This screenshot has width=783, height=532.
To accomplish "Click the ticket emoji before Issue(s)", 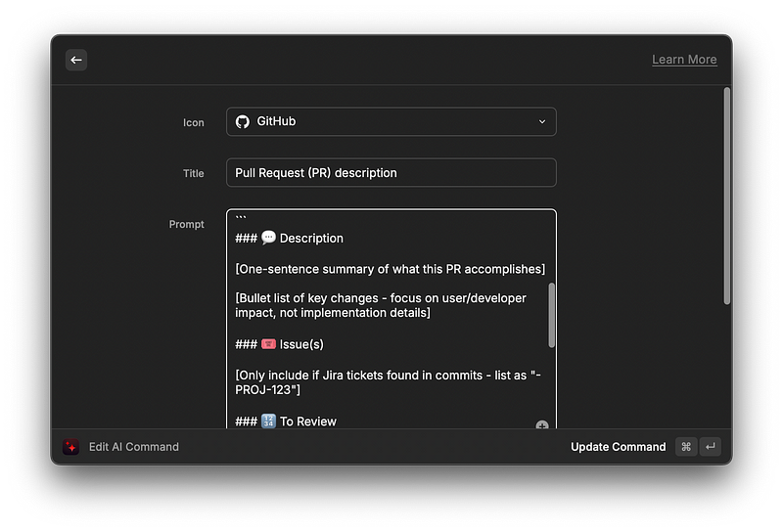I will pos(268,344).
